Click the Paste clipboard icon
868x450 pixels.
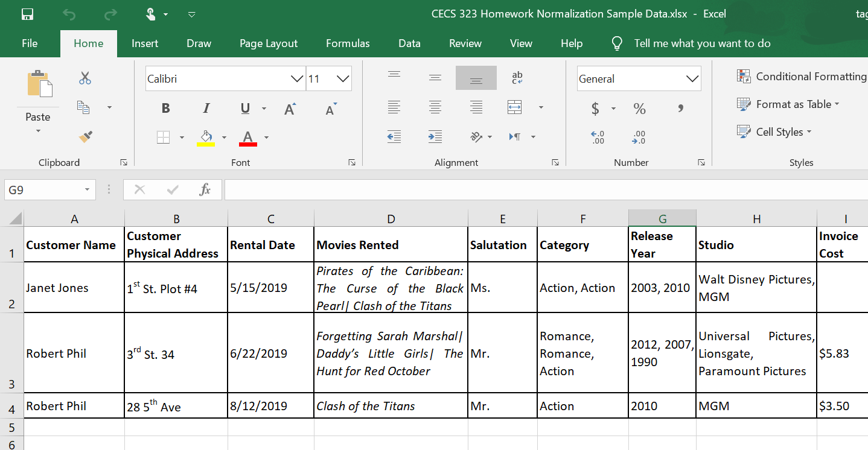point(39,83)
